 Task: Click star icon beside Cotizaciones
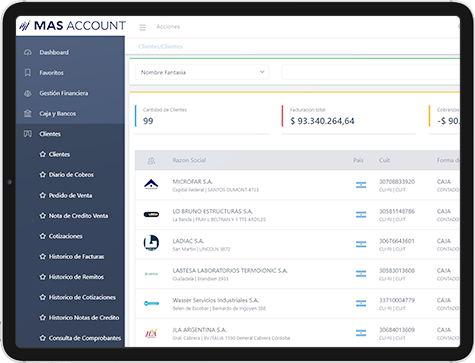[x=43, y=236]
